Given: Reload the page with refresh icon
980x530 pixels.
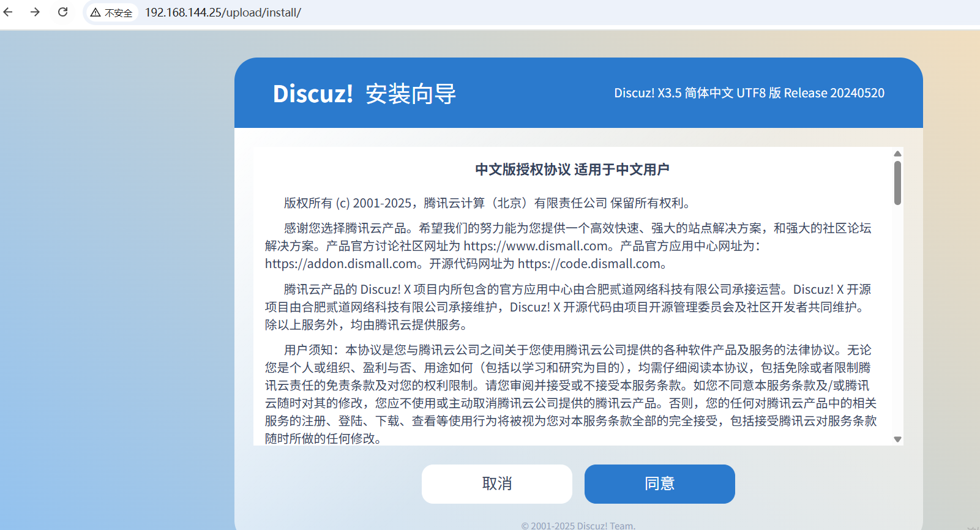Looking at the screenshot, I should pos(62,12).
